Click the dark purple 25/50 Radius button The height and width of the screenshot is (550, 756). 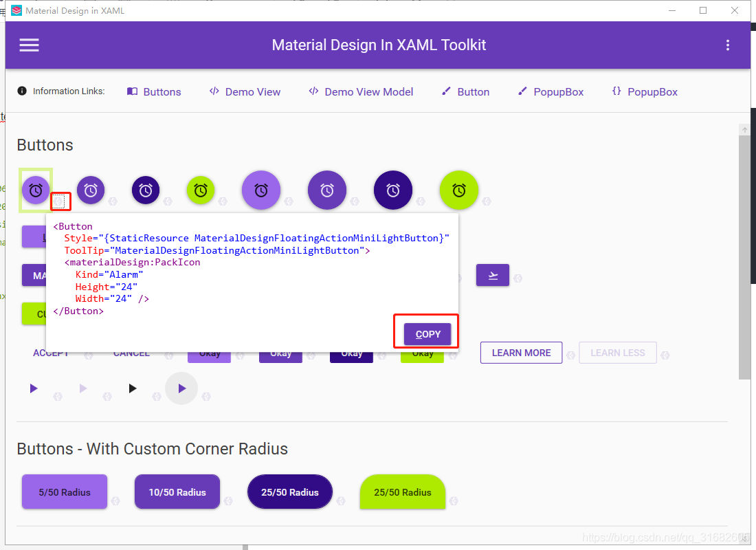point(290,492)
